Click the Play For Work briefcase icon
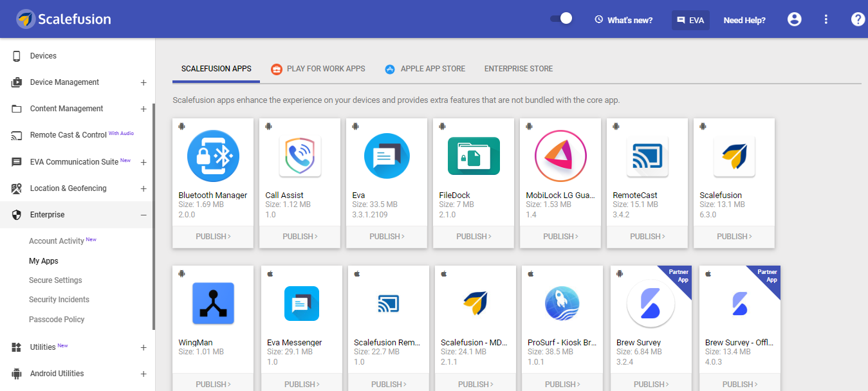868x391 pixels. point(276,69)
